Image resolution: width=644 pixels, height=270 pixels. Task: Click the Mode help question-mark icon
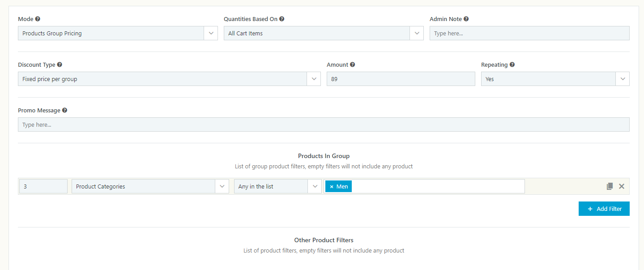(38, 19)
